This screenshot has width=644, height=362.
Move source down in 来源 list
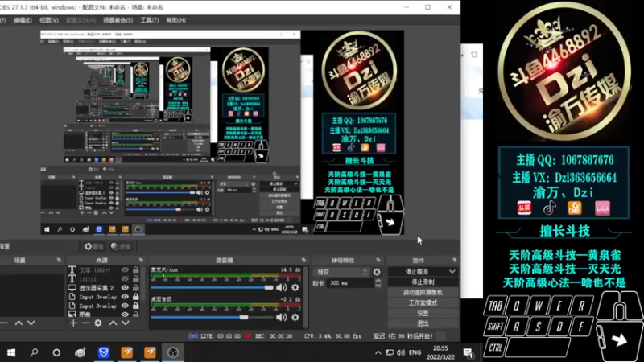126,323
